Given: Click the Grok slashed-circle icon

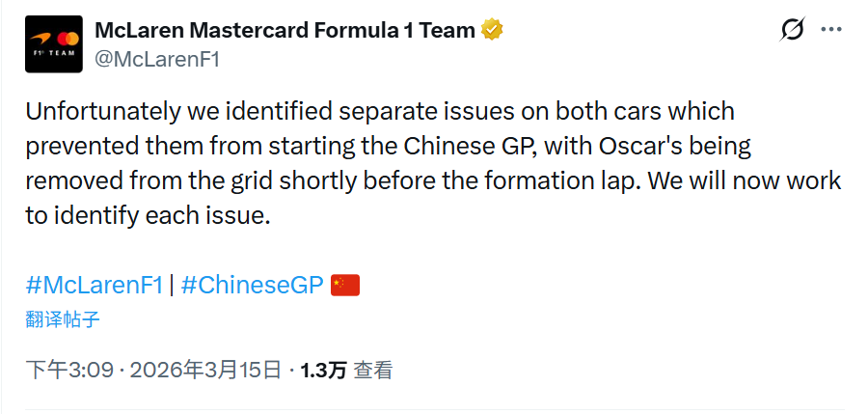Looking at the screenshot, I should tap(792, 31).
